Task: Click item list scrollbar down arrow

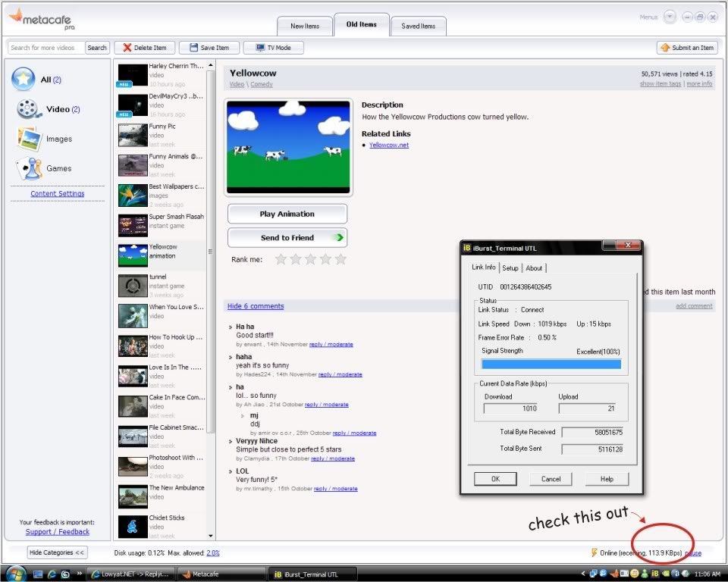Action: pyautogui.click(x=211, y=536)
